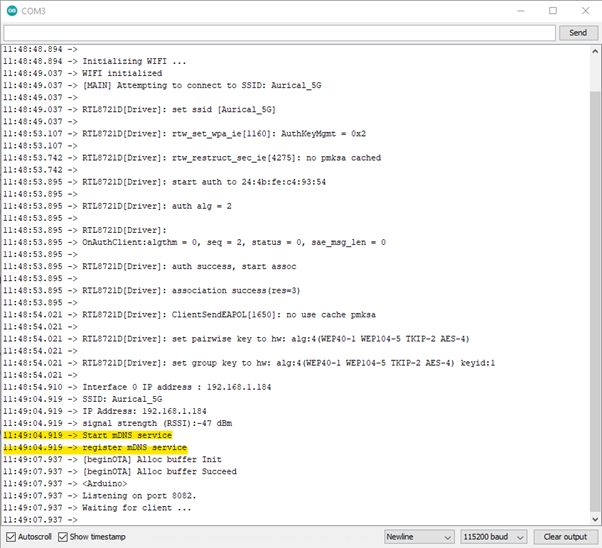602x548 pixels.
Task: Click the Send button
Action: (x=578, y=33)
